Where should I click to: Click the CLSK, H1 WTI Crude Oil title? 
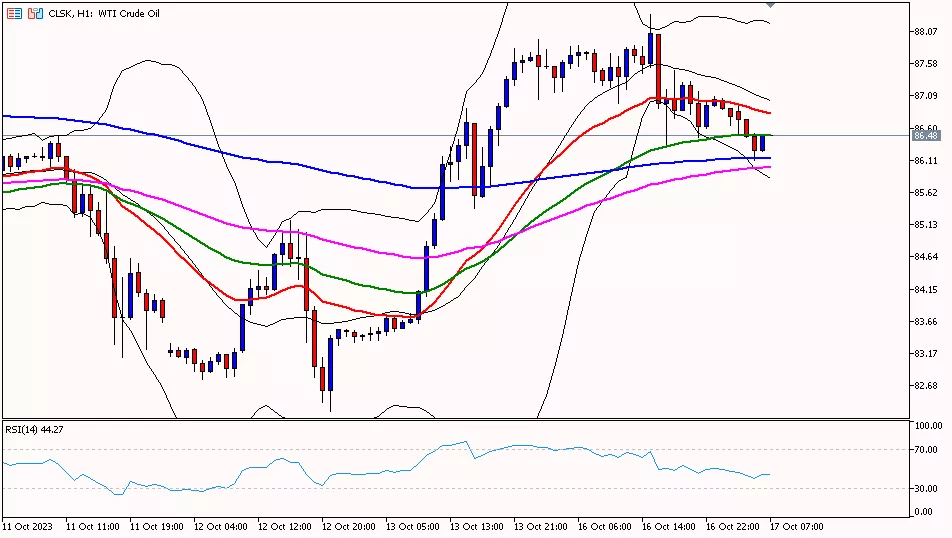105,13
